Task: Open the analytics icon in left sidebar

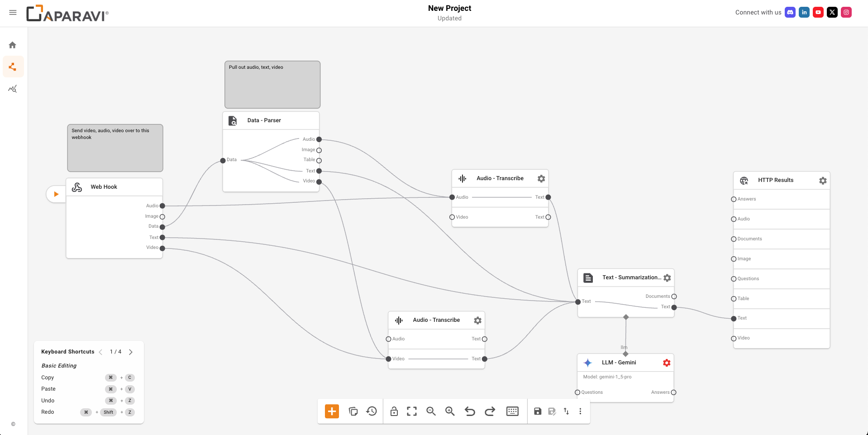Action: click(13, 89)
